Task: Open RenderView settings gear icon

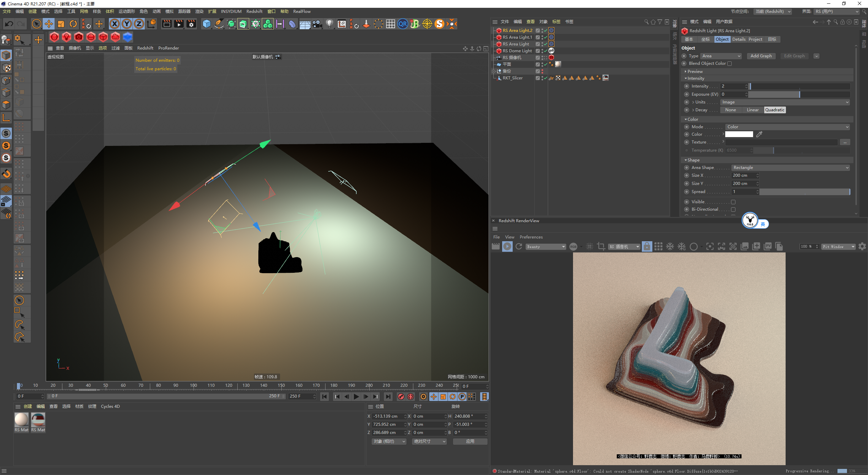Action: (x=862, y=247)
